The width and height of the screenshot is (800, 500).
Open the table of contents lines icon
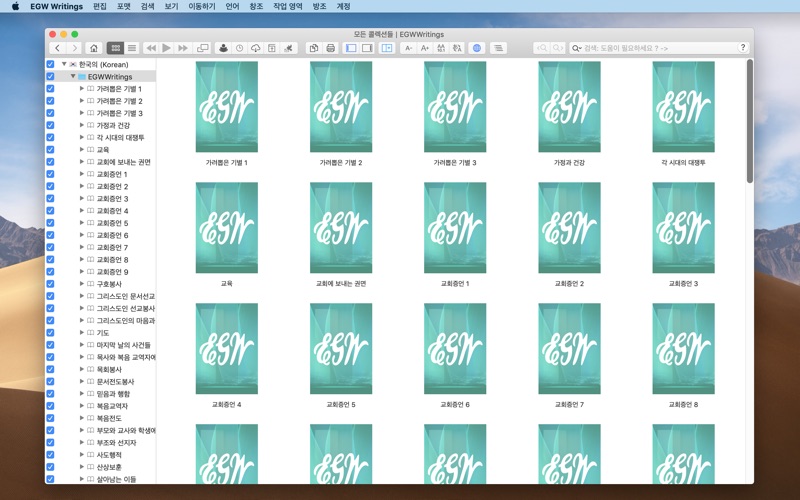pyautogui.click(x=498, y=48)
